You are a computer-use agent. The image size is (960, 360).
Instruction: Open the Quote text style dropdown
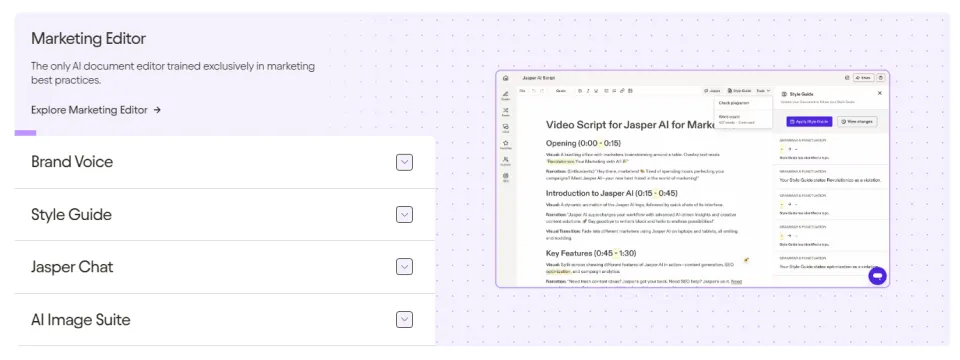[x=561, y=91]
